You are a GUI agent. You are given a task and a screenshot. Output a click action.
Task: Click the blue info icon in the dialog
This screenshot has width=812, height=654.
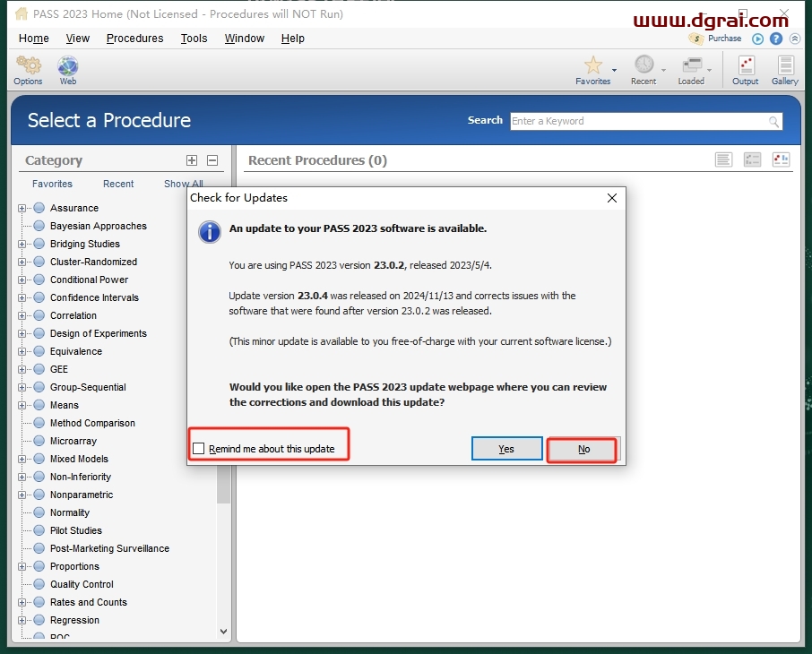[x=210, y=232]
